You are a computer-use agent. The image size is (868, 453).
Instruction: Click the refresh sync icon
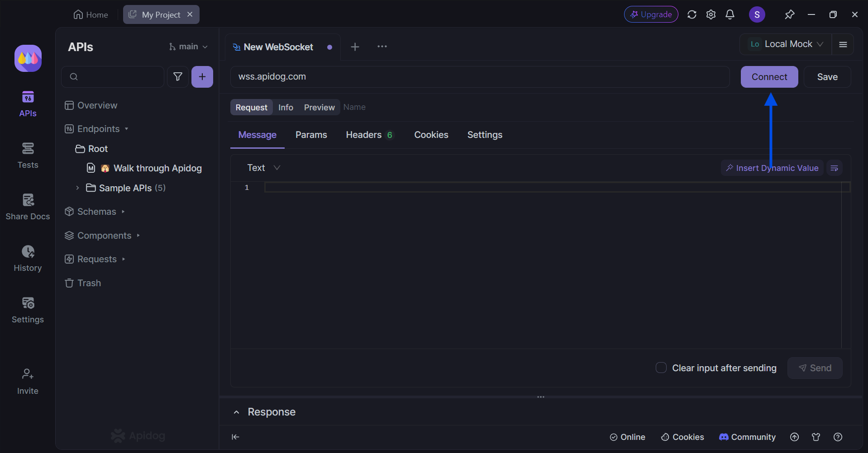692,14
